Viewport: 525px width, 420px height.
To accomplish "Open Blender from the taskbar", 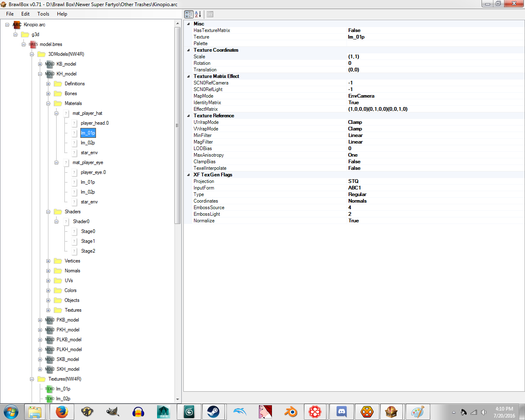I will (290, 411).
